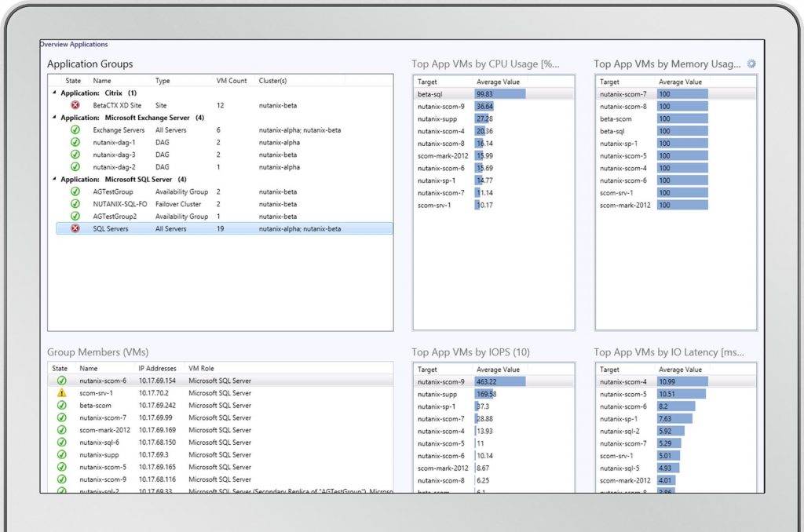The height and width of the screenshot is (532, 804).
Task: Click the healthy state icon for Exchange Servers
Action: coord(75,129)
